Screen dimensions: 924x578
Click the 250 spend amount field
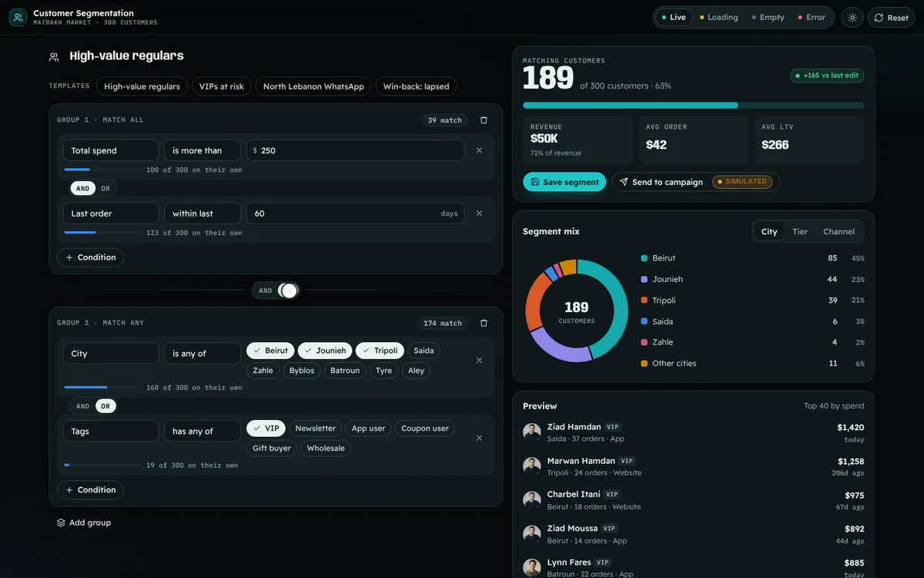(355, 150)
